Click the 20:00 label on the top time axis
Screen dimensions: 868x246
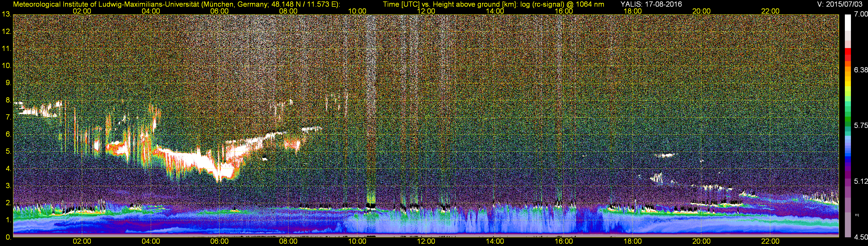(x=702, y=11)
